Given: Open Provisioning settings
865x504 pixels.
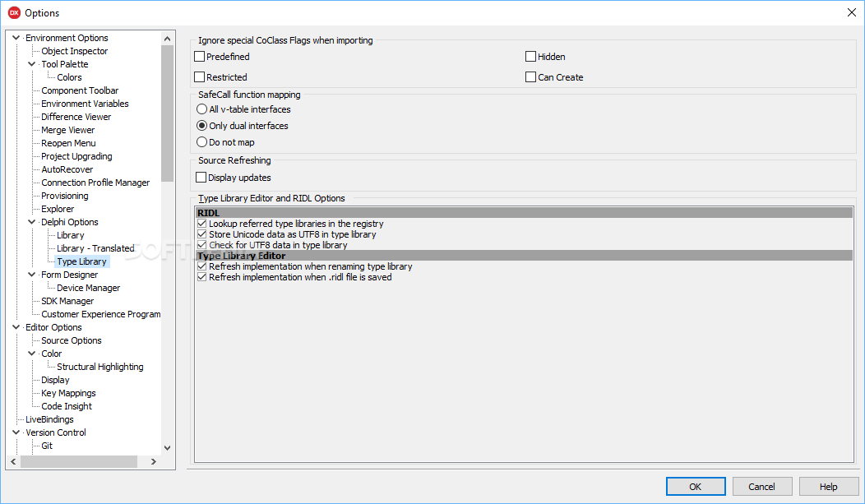Looking at the screenshot, I should [64, 196].
